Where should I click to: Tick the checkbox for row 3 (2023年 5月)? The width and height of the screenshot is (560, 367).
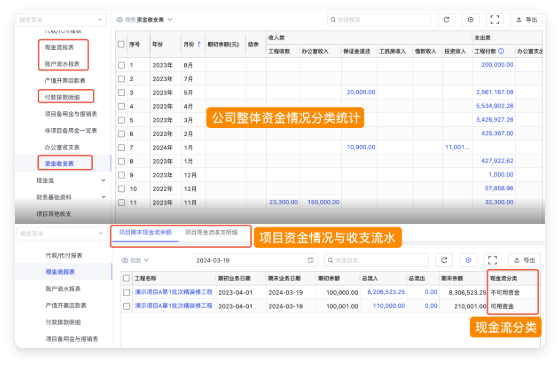tap(121, 92)
